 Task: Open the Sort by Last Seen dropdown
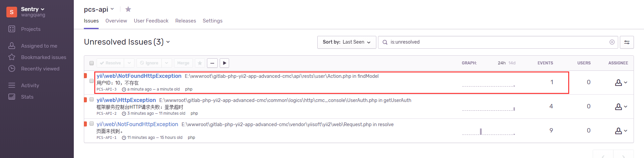pyautogui.click(x=346, y=42)
